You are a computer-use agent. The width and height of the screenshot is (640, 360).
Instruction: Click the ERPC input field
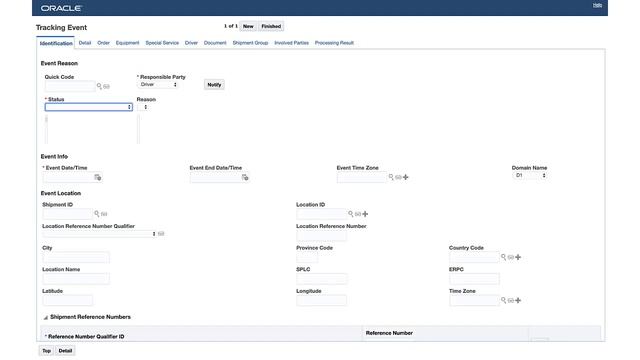point(474,279)
